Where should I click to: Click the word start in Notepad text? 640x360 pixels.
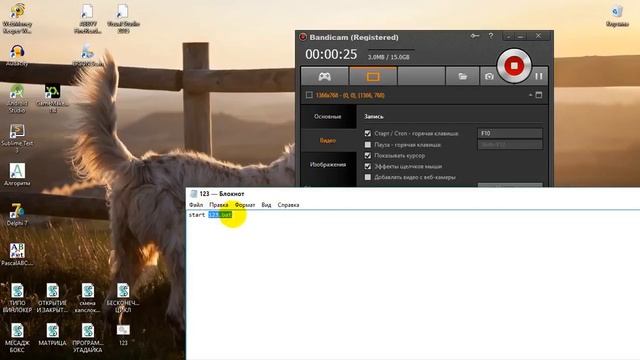pos(197,215)
